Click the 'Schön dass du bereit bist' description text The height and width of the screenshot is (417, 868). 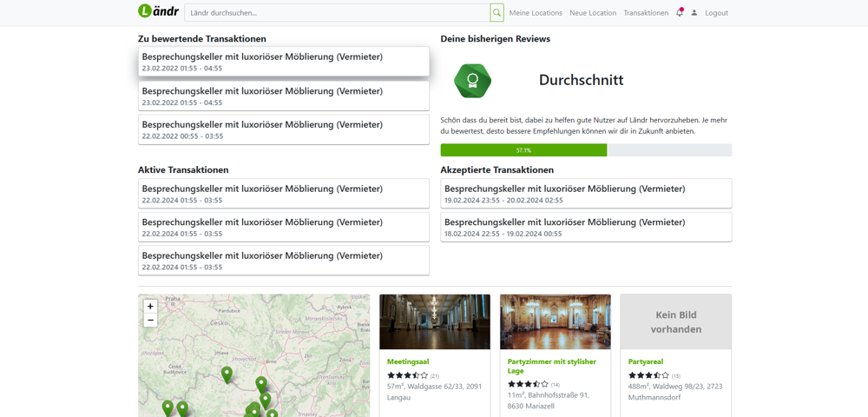pyautogui.click(x=584, y=126)
